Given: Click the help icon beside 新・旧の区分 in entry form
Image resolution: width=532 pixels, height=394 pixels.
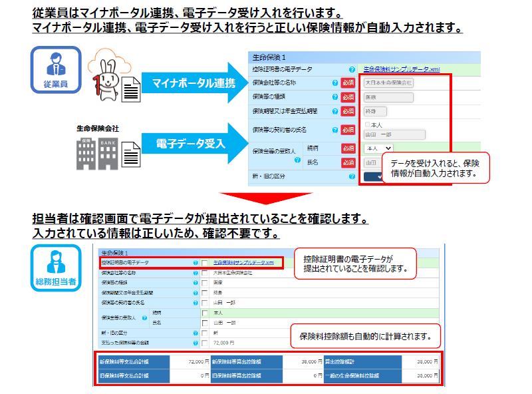Looking at the screenshot, I should [352, 176].
